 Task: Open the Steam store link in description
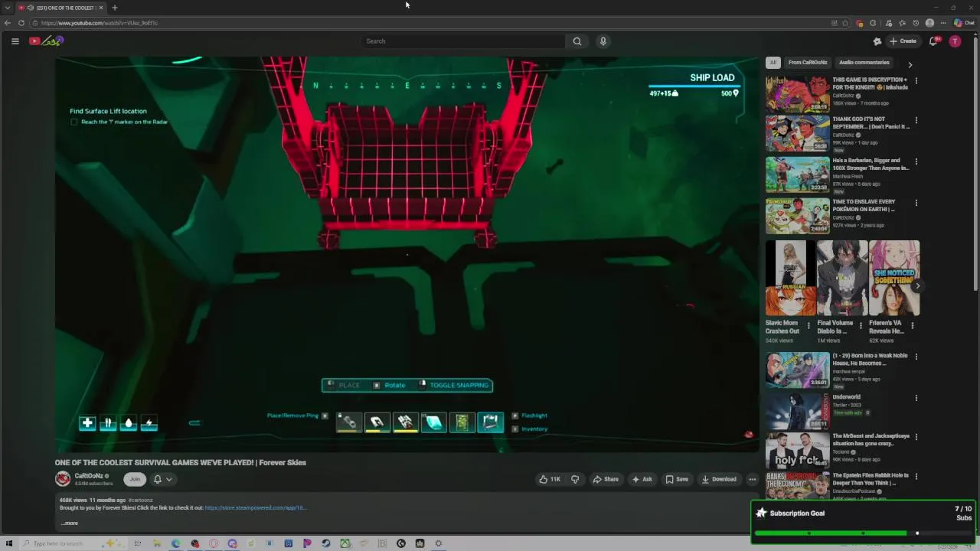tap(255, 507)
